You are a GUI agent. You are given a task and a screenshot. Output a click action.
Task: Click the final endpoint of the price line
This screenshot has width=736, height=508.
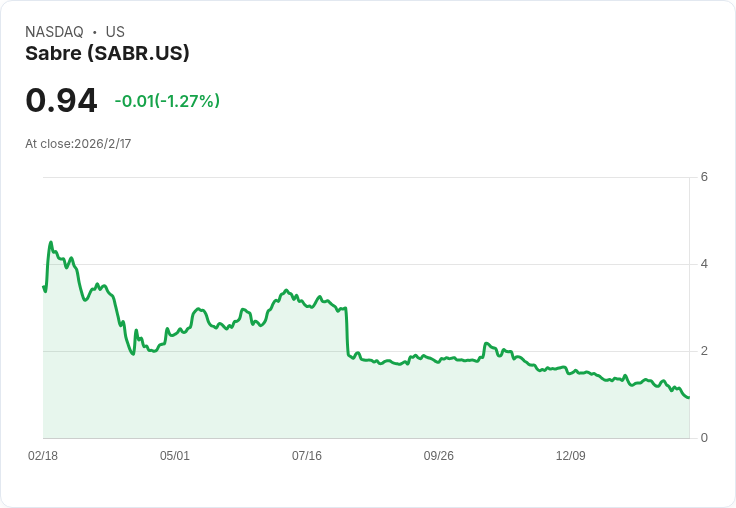pos(688,398)
